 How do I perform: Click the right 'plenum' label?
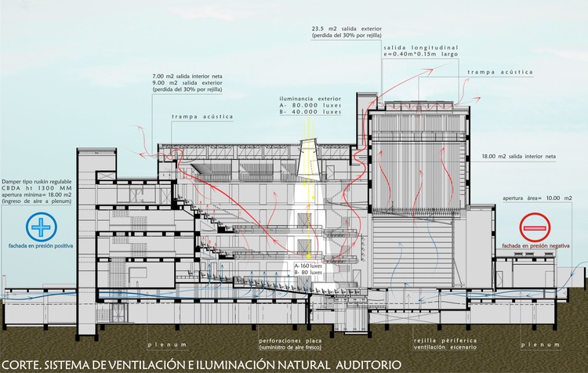pos(540,345)
